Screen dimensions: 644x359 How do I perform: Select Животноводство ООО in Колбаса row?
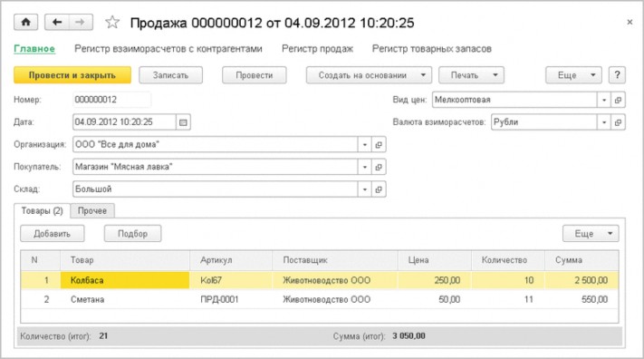click(335, 280)
